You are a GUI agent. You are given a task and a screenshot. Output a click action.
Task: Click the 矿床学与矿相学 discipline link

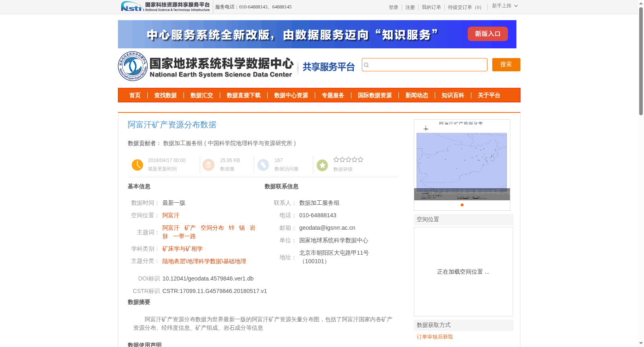[x=183, y=249]
